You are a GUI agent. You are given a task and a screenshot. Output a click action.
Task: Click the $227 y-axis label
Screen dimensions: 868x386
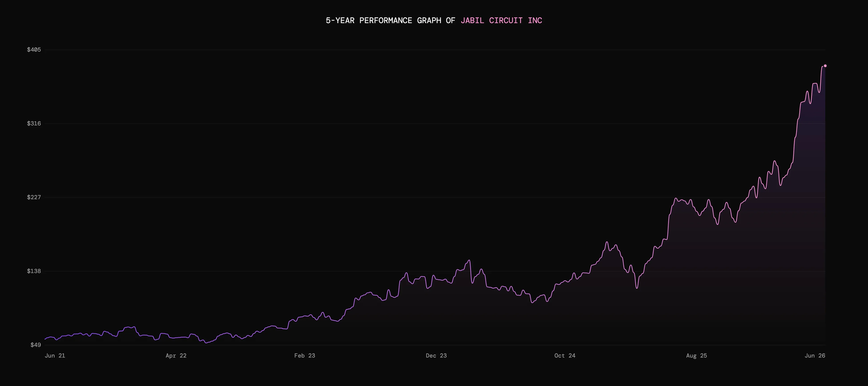point(34,197)
